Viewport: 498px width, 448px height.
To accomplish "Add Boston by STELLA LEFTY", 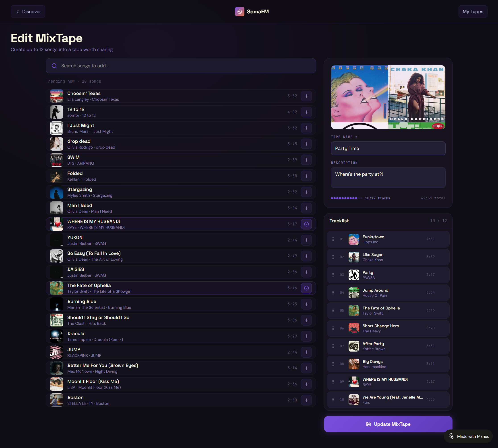I will pyautogui.click(x=306, y=400).
